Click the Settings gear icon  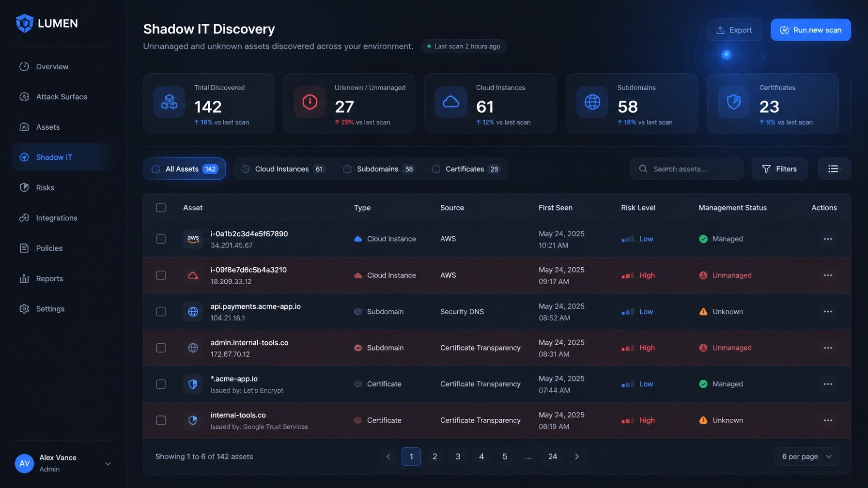[x=24, y=308]
